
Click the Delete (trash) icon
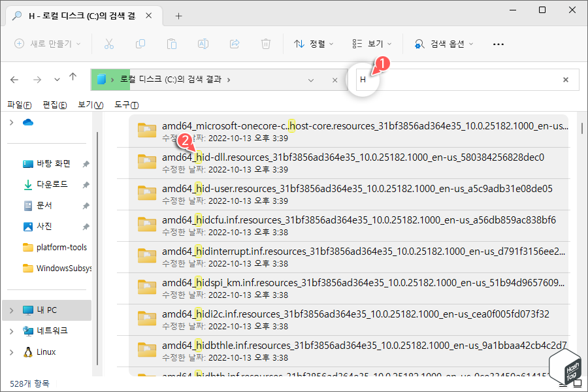tap(266, 44)
